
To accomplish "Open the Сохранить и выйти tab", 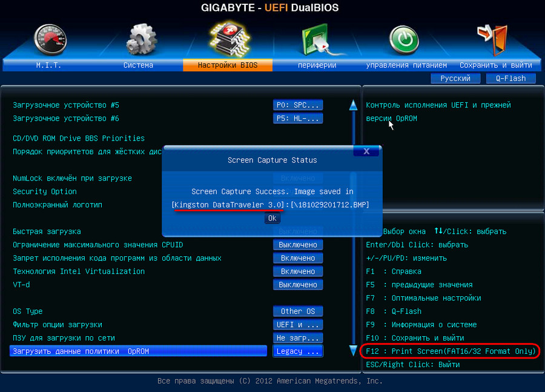I will [x=496, y=65].
